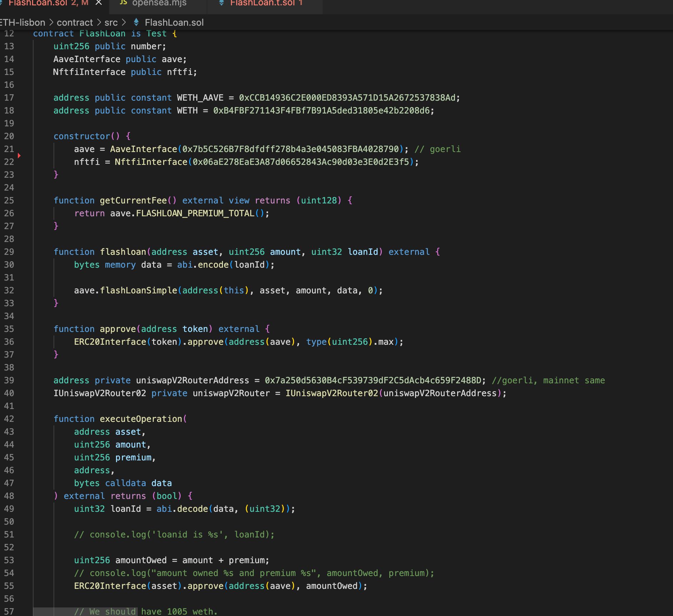
Task: Click the approve function name on line 35
Action: [118, 329]
